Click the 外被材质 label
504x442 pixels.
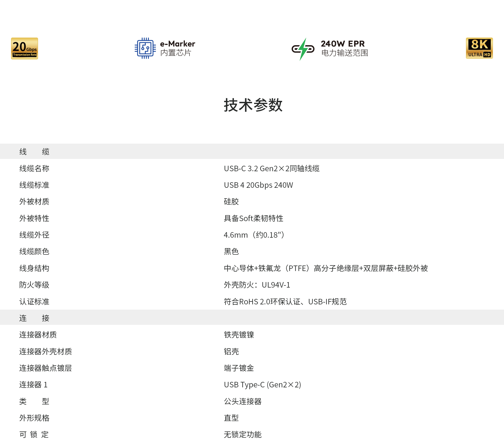tap(34, 202)
